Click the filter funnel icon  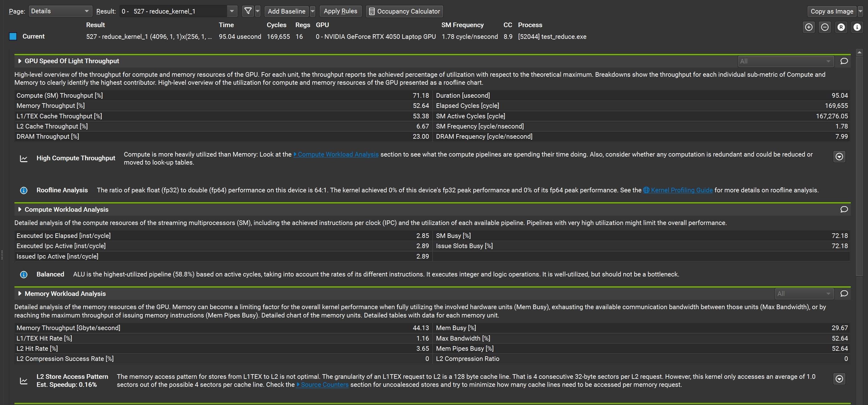pyautogui.click(x=248, y=11)
